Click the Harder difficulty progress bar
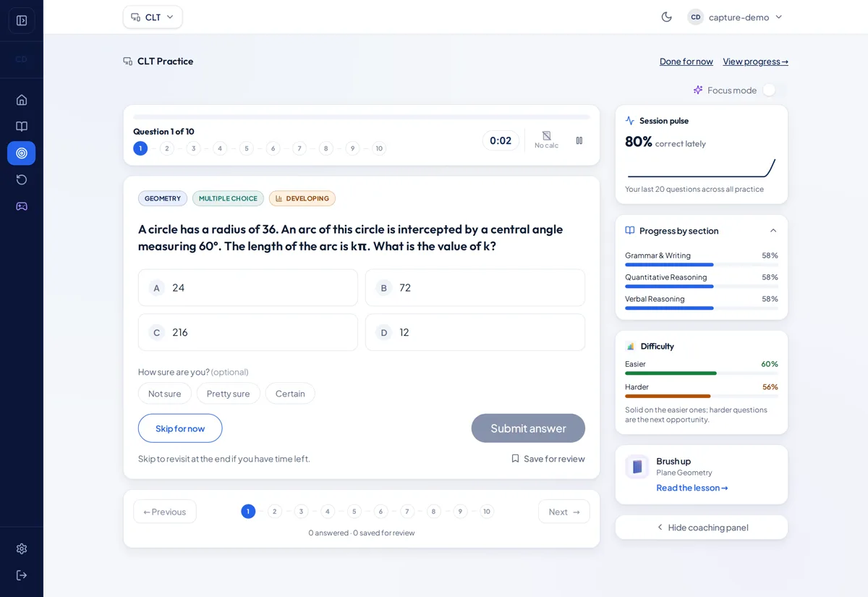Screen dimensions: 868x597 [x=702, y=397]
